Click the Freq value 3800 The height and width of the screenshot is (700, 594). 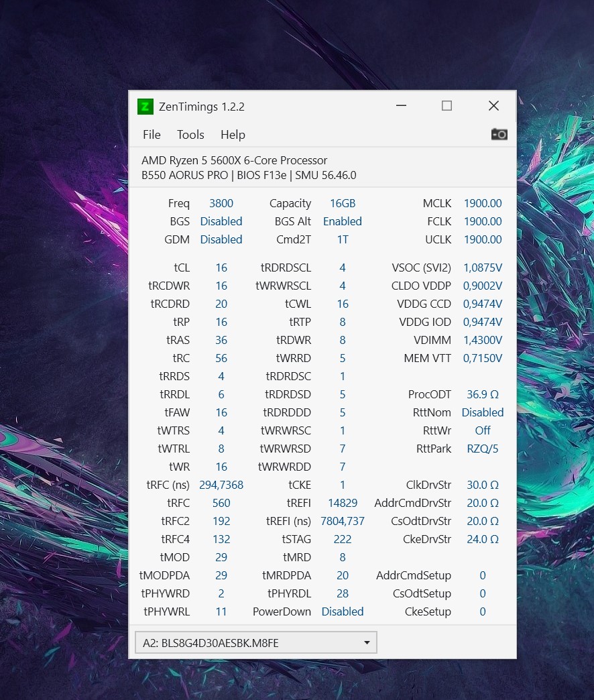point(221,203)
